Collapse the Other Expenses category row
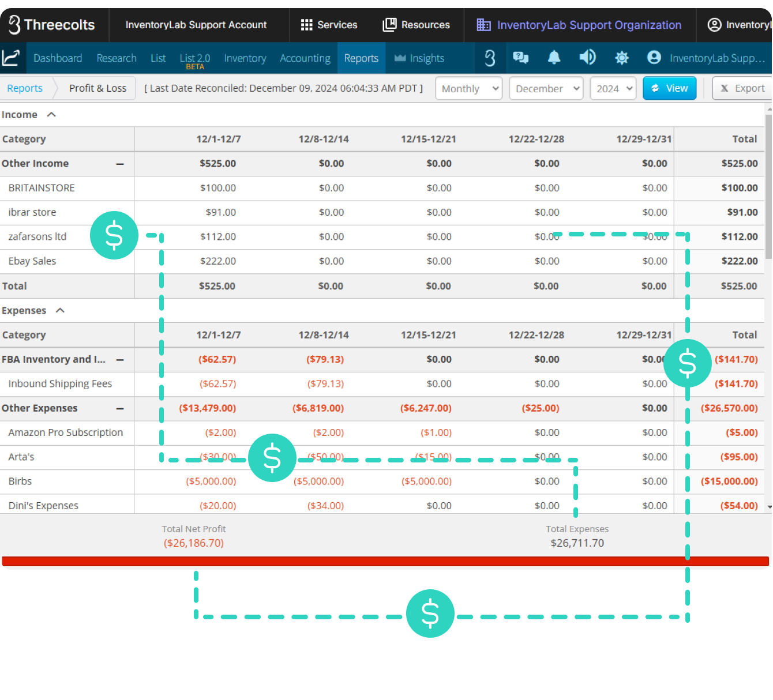 tap(120, 408)
